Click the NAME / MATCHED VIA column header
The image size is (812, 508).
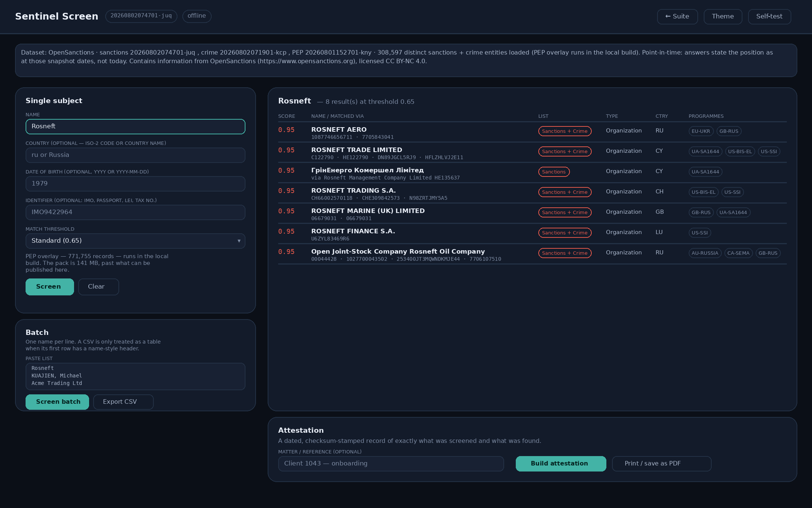point(337,116)
